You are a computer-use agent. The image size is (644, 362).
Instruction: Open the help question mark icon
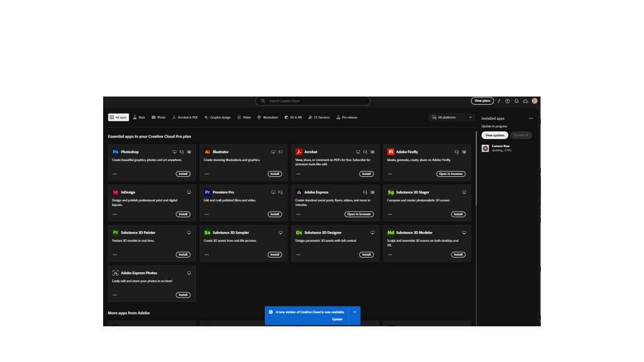508,101
